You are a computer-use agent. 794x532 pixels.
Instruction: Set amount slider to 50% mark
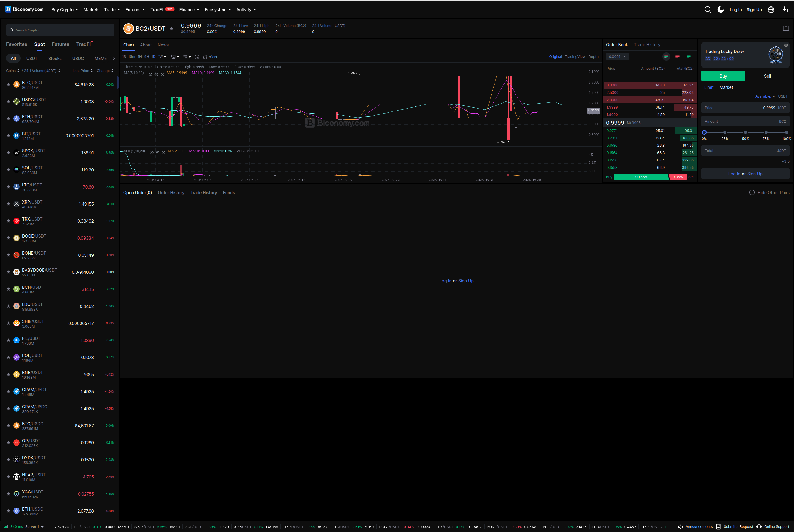click(745, 132)
